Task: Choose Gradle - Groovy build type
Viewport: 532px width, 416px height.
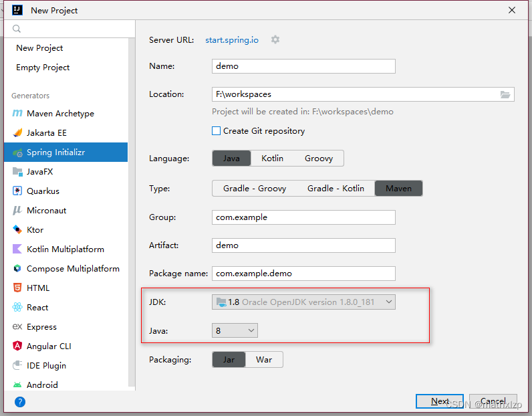Action: tap(255, 189)
